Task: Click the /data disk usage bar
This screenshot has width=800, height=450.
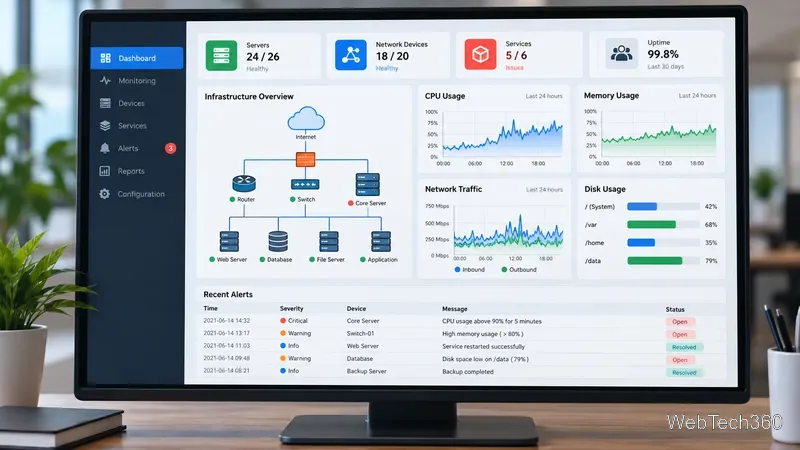Action: pyautogui.click(x=663, y=261)
